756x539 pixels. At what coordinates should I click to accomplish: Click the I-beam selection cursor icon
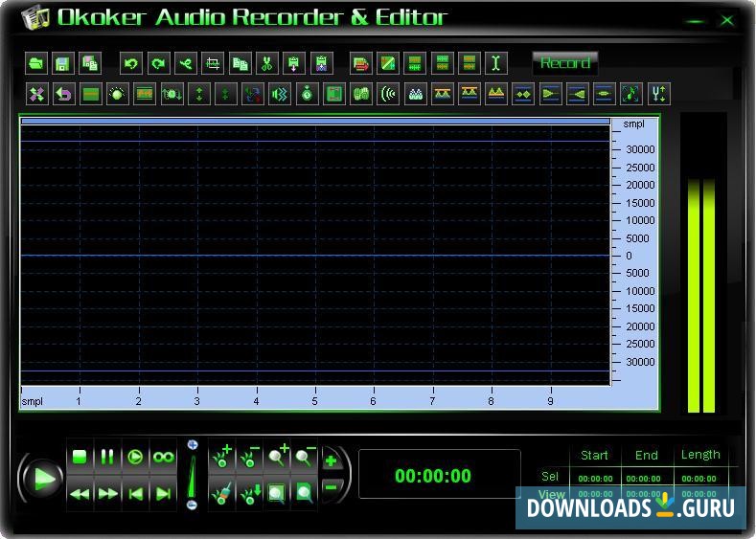click(x=496, y=63)
